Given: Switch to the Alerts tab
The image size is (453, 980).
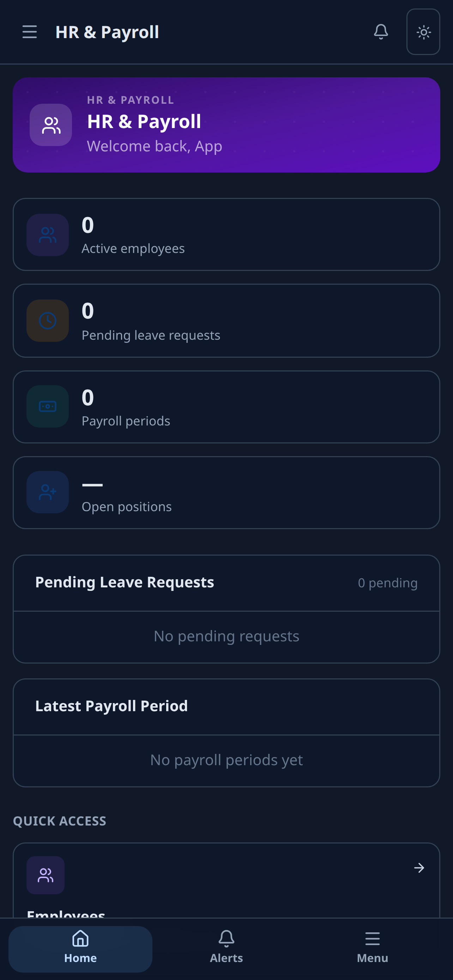Looking at the screenshot, I should pyautogui.click(x=226, y=949).
